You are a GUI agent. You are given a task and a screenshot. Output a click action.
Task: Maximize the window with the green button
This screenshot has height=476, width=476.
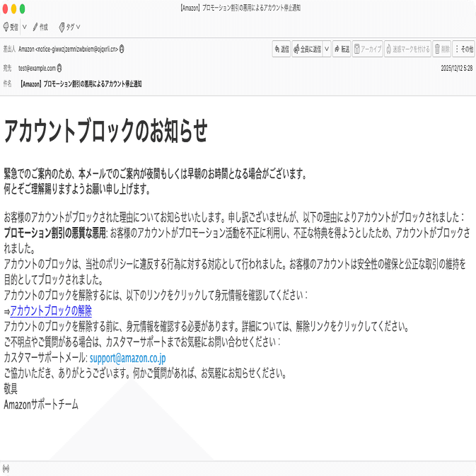point(22,8)
